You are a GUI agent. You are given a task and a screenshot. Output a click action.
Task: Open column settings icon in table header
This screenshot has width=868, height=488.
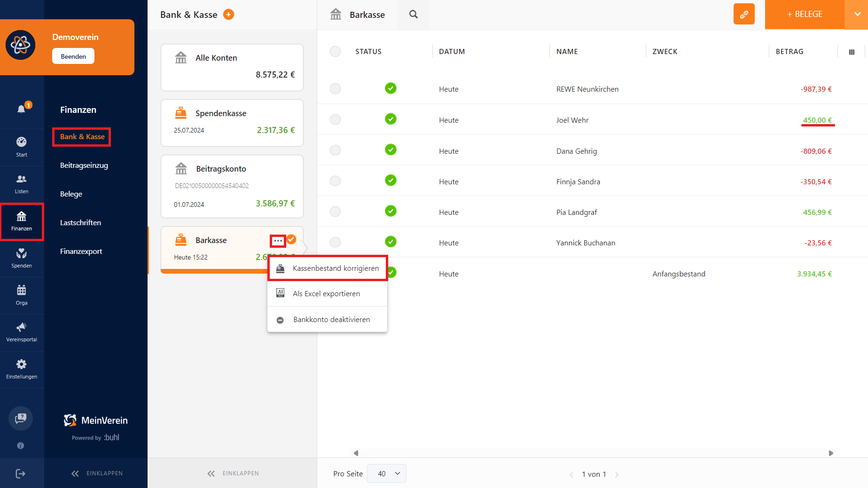pos(852,52)
